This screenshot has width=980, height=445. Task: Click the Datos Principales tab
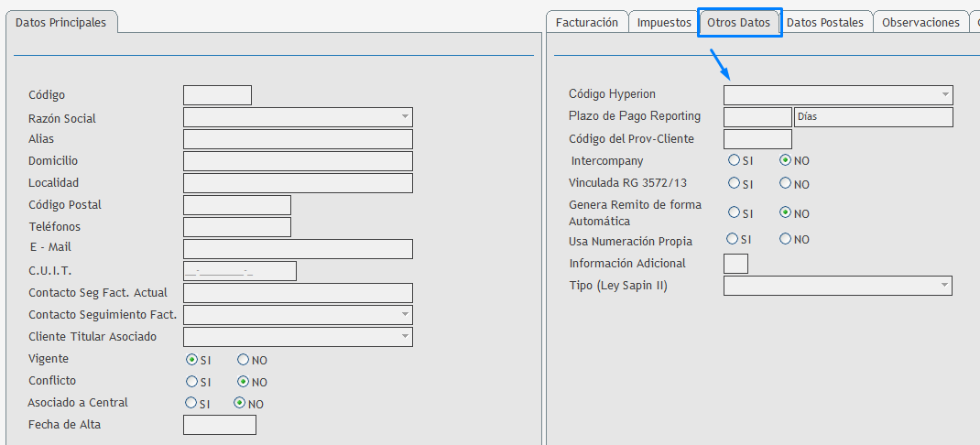pyautogui.click(x=60, y=22)
